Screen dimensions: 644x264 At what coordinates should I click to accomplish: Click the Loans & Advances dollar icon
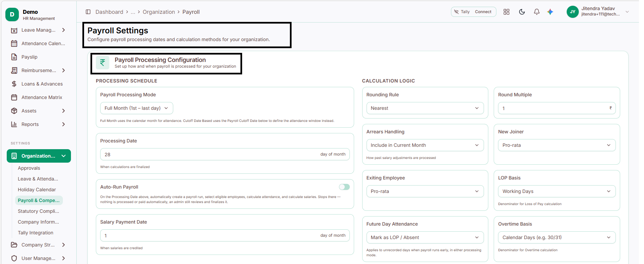14,84
